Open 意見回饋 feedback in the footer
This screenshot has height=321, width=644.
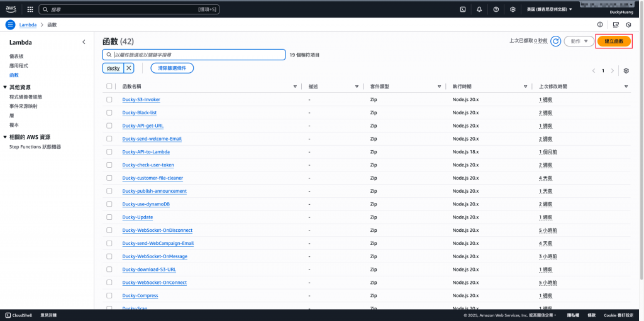48,315
